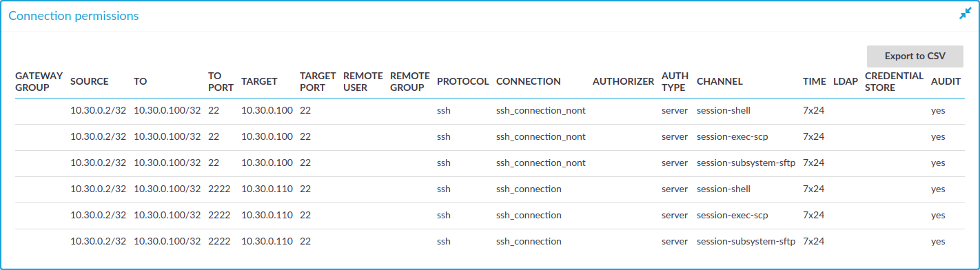The height and width of the screenshot is (270, 980).
Task: Click Export to CSV button
Action: 915,56
